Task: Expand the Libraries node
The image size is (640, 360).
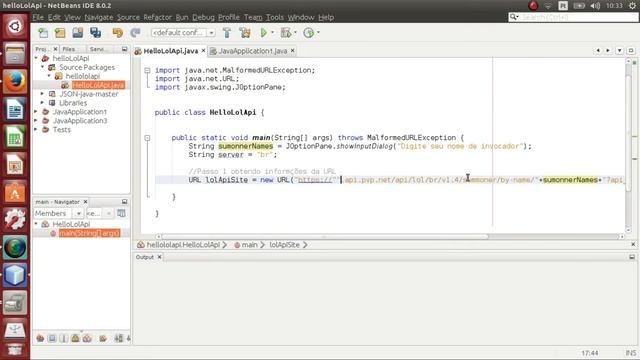Action: tap(42, 103)
